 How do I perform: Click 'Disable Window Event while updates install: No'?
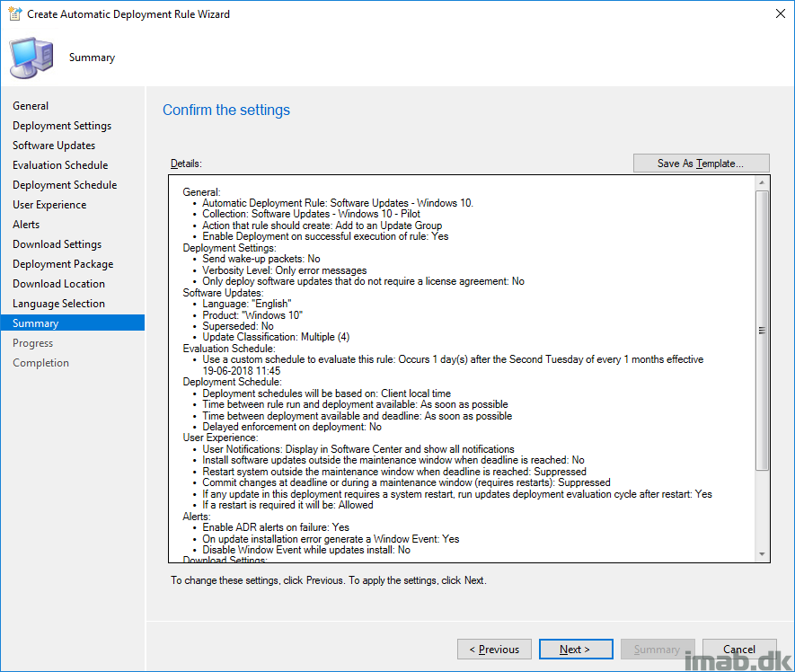(x=306, y=550)
